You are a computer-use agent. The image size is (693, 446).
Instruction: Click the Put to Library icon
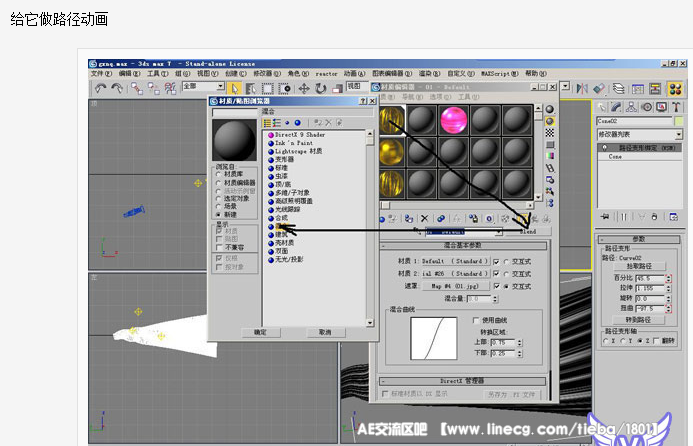click(x=473, y=218)
